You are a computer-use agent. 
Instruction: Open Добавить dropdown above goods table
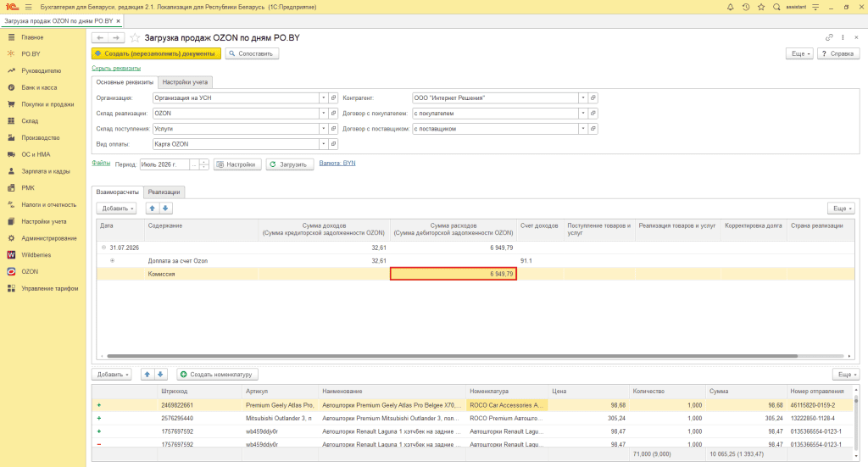point(112,375)
